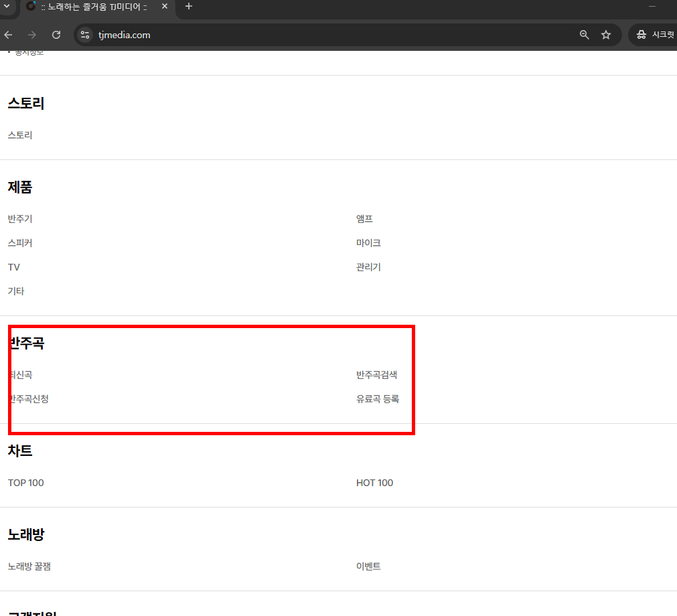Open the 반주기 product link
677x616 pixels.
19,218
